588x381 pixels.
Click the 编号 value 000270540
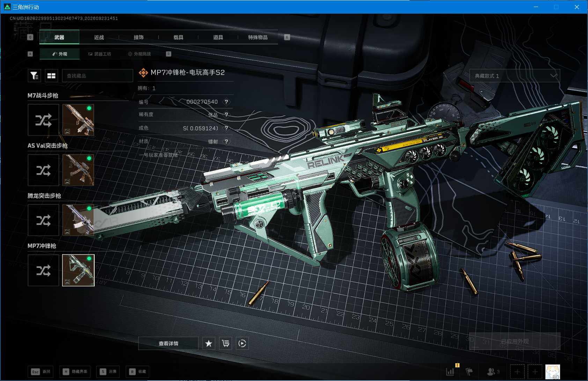click(202, 102)
